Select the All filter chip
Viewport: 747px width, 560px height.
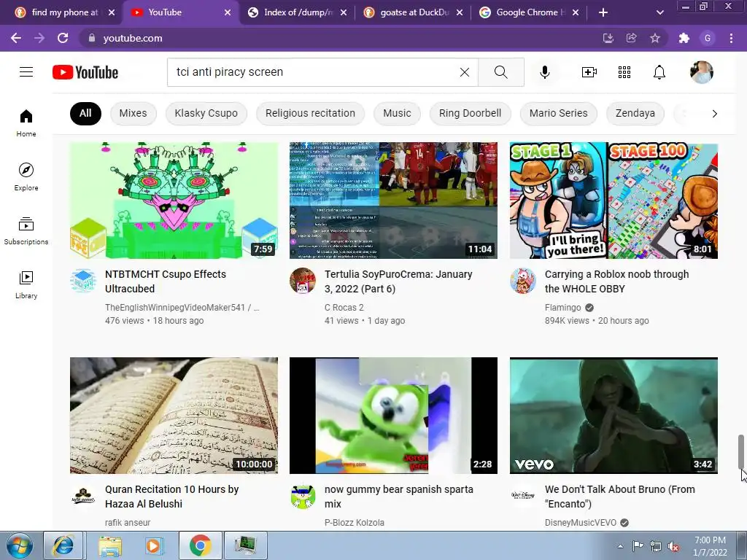85,113
